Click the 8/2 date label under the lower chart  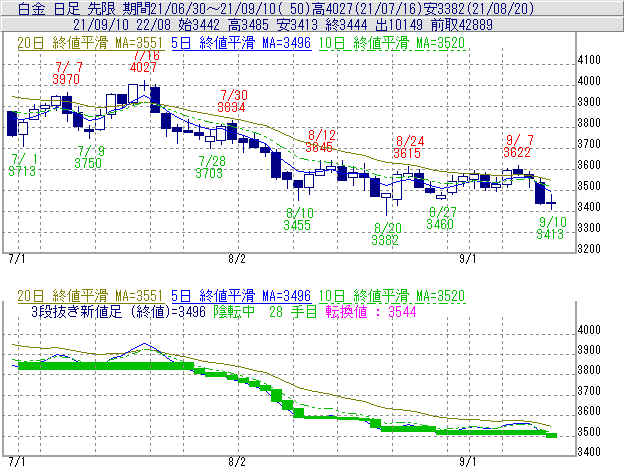click(237, 462)
